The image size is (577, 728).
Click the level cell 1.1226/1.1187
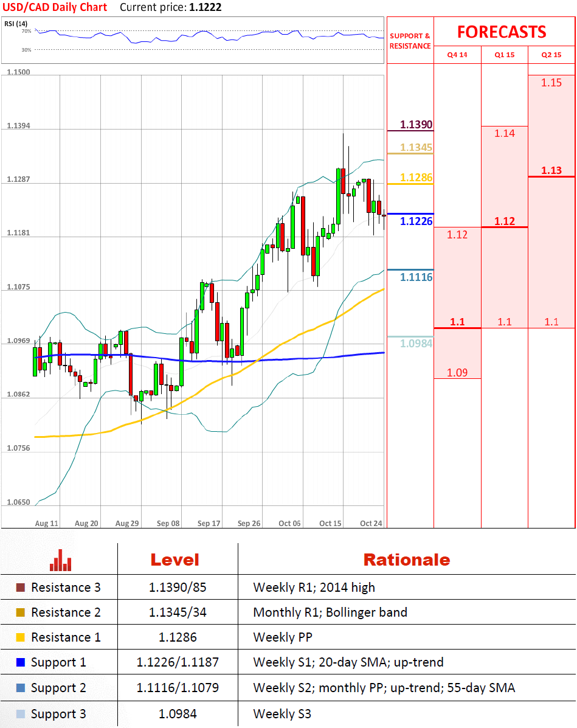pos(178,662)
